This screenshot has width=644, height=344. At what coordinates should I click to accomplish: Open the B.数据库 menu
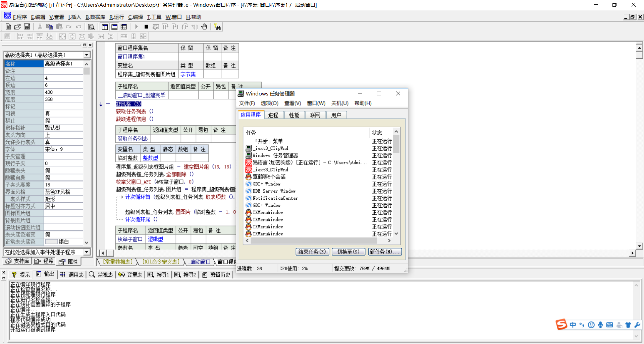95,17
